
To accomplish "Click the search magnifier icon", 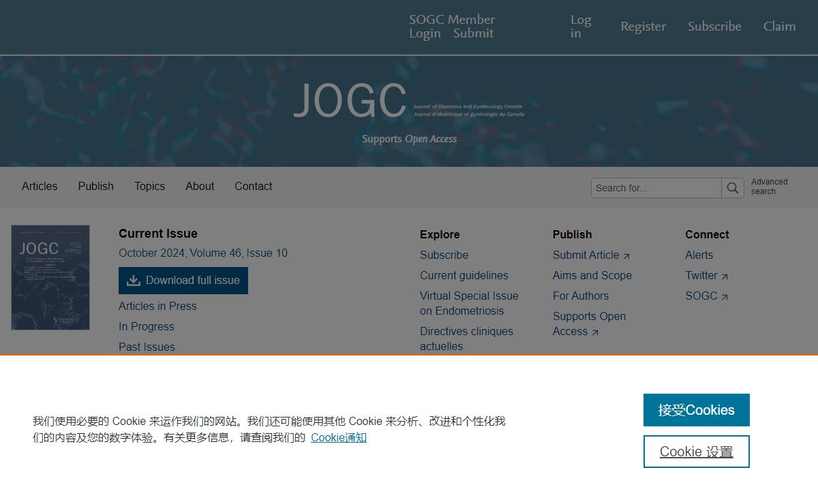I will [733, 188].
